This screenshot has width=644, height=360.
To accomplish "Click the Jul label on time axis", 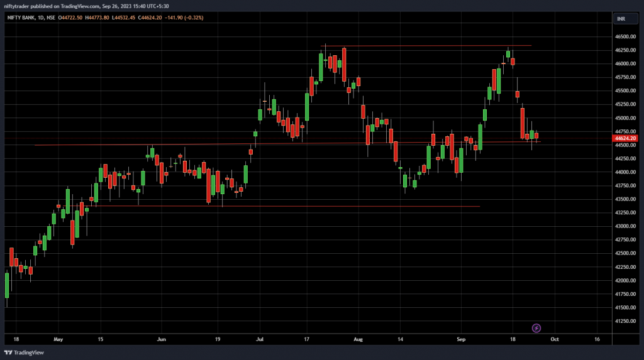I will point(260,339).
